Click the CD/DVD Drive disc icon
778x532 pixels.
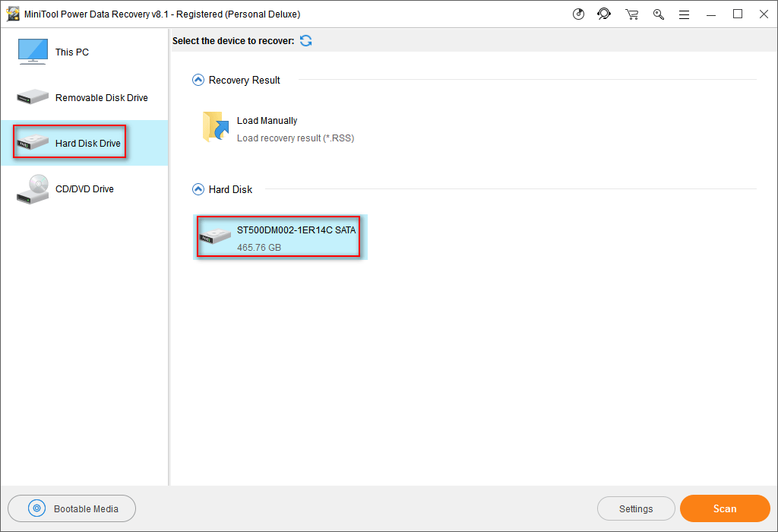33,189
